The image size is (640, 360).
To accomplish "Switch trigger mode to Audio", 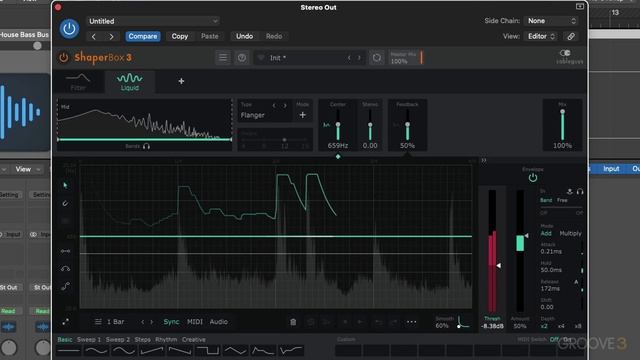I will pos(219,322).
